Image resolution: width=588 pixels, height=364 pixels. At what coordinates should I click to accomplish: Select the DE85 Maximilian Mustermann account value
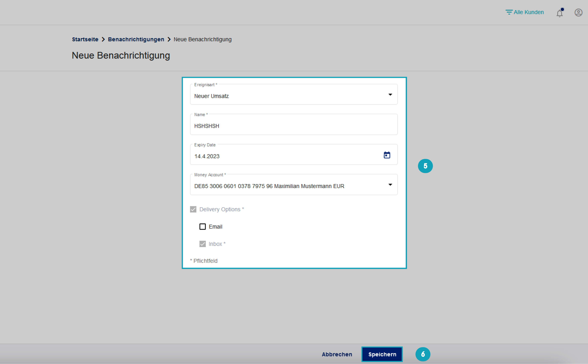(x=269, y=186)
